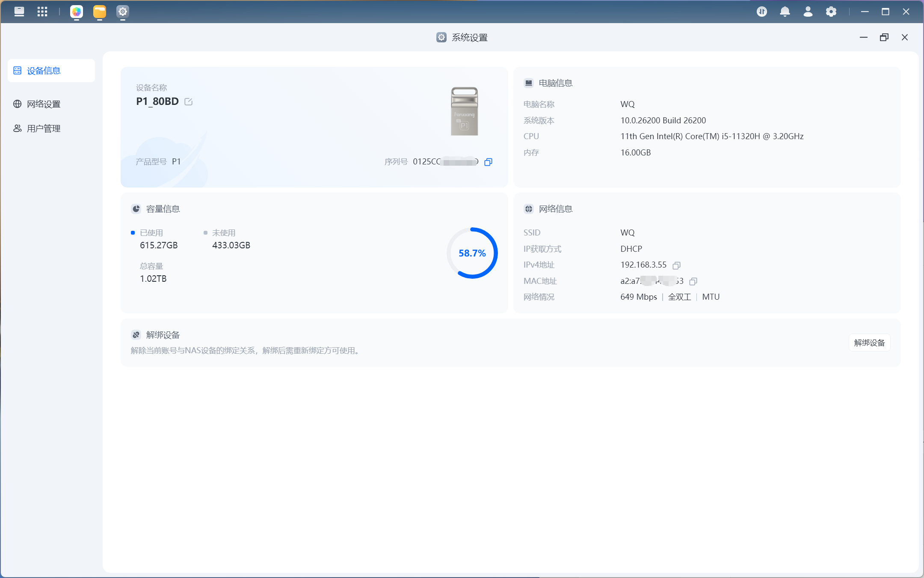
Task: Open 网络设置 in the sidebar
Action: (x=44, y=104)
